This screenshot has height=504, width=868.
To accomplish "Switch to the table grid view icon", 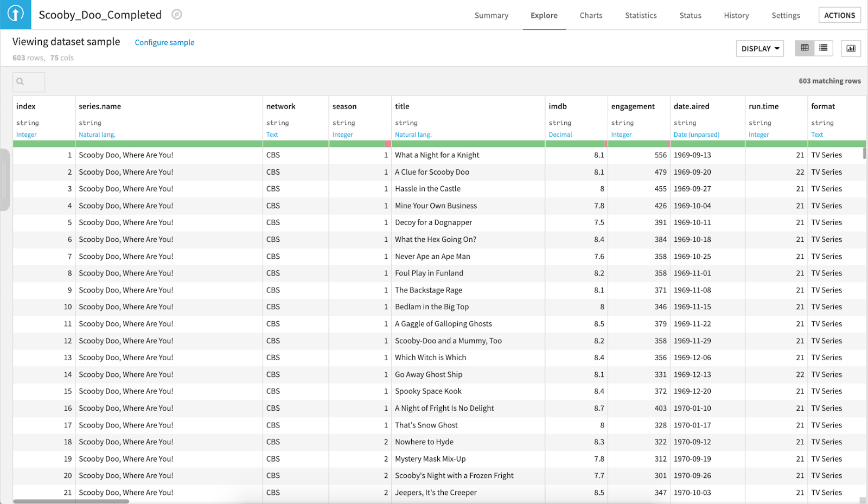I will click(805, 48).
